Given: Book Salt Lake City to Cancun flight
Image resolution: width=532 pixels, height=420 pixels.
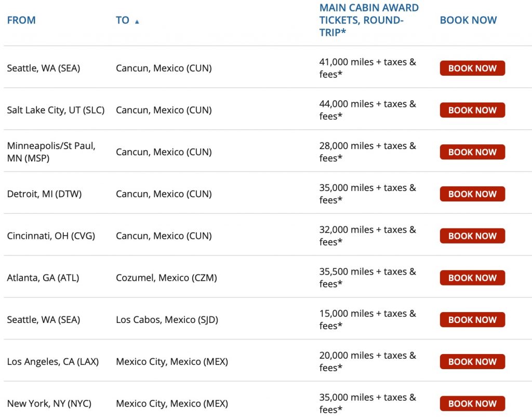Looking at the screenshot, I should tap(472, 110).
